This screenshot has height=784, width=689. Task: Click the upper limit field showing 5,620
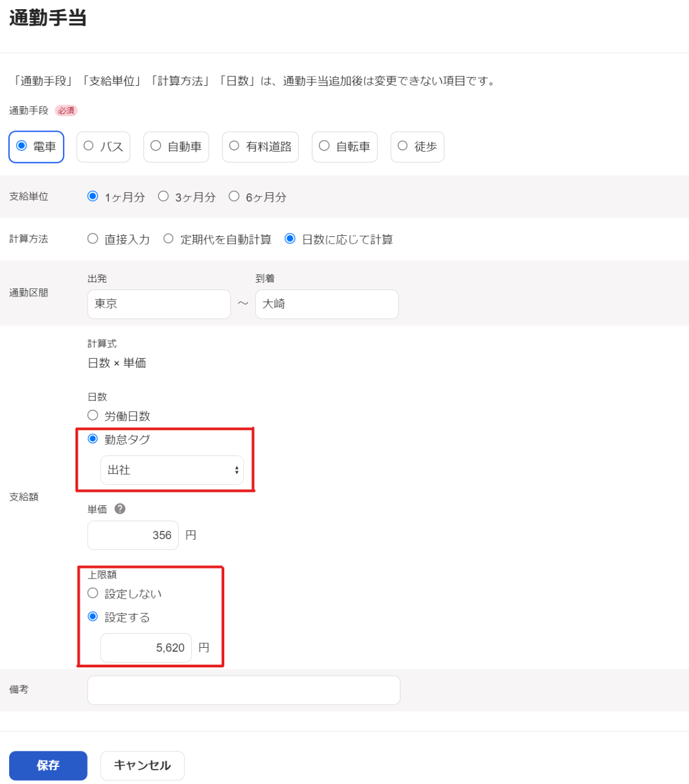(x=146, y=648)
